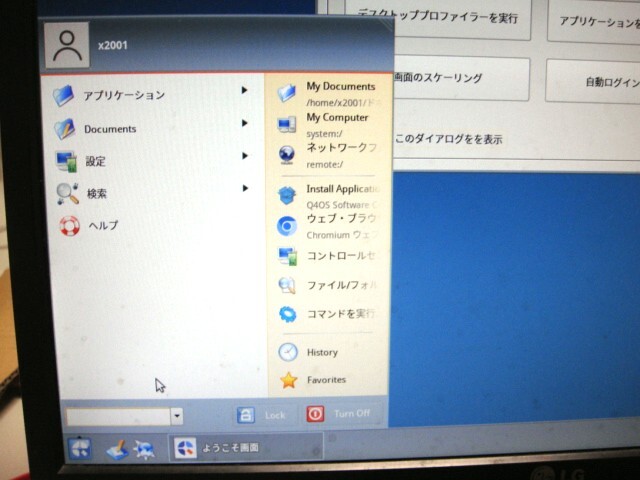Select the ヘルプ menu entry
This screenshot has width=640, height=480.
158,225
